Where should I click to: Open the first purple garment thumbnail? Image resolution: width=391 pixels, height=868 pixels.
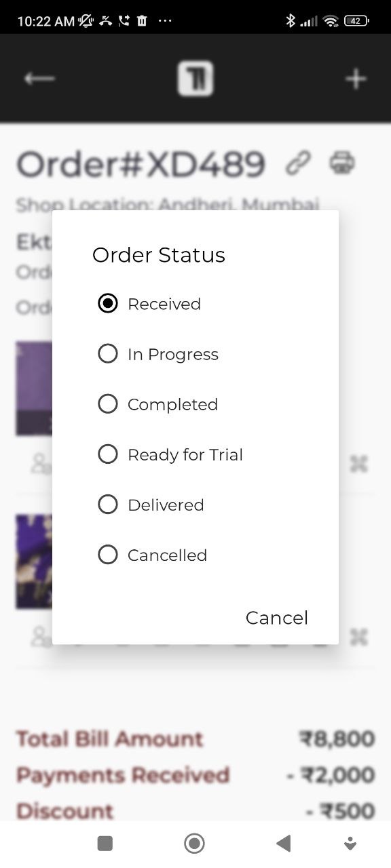coord(34,388)
